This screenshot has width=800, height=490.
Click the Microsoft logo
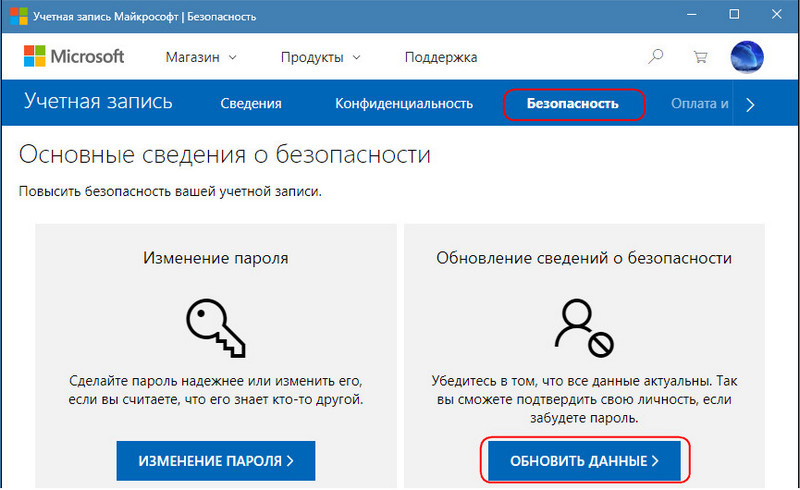pos(74,56)
